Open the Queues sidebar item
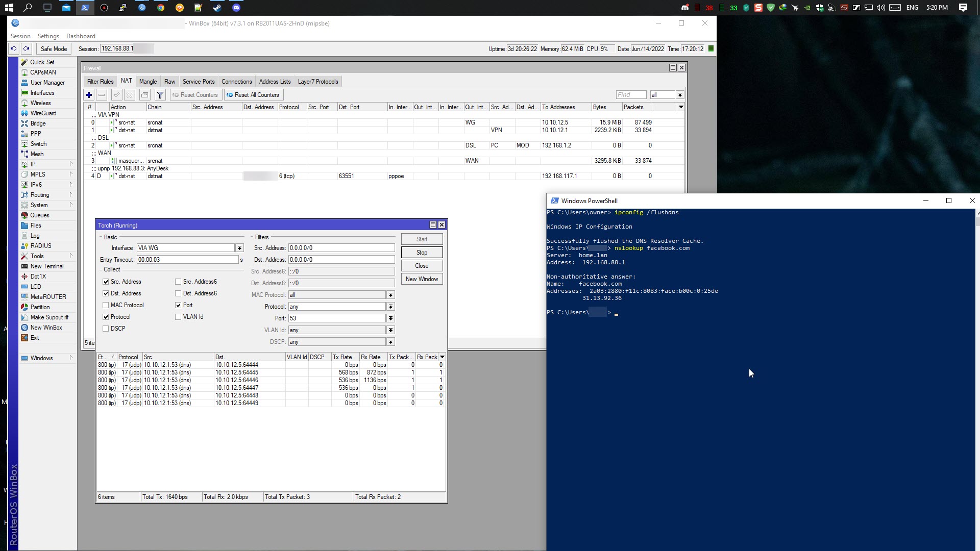Screen dimensions: 980x551 click(x=40, y=215)
